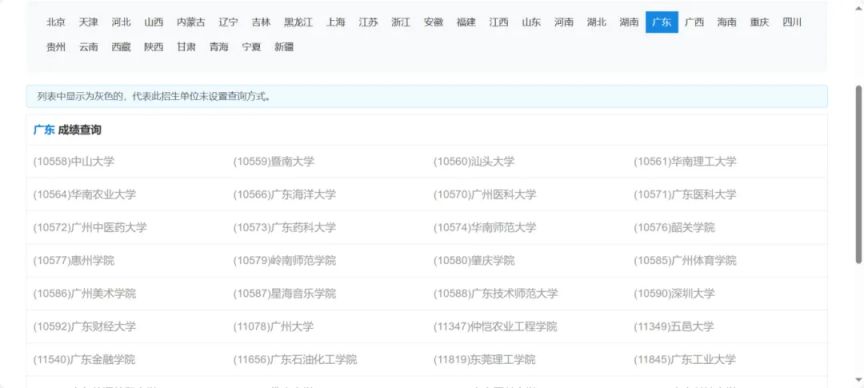Select (10587)星海音乐学院 link
Viewport: 864px width, 388px height.
coord(284,293)
